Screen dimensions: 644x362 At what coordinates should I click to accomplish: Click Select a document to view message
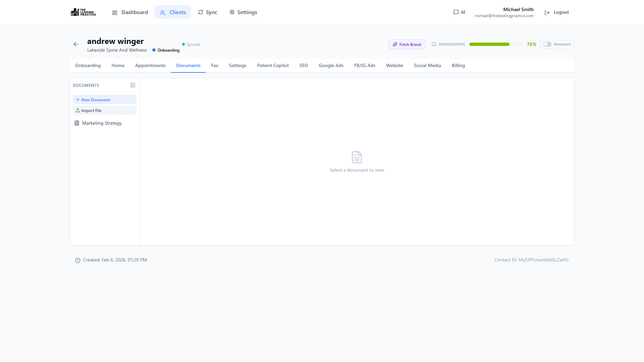(357, 170)
